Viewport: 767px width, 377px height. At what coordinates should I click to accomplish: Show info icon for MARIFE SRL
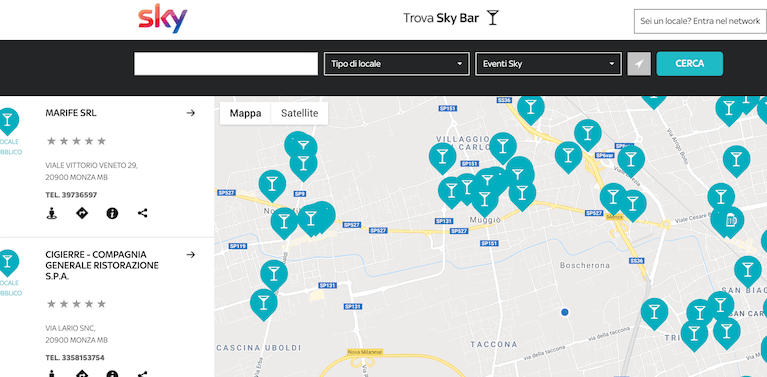(x=113, y=213)
